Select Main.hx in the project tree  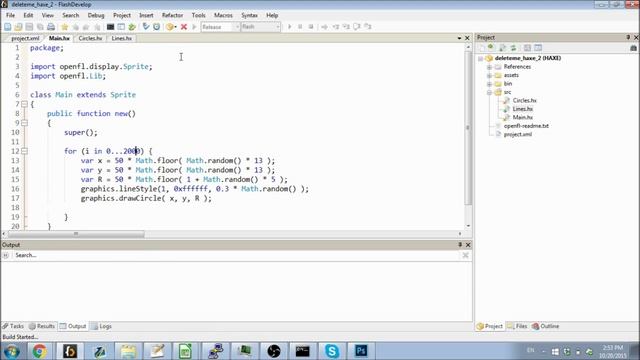[x=522, y=118]
